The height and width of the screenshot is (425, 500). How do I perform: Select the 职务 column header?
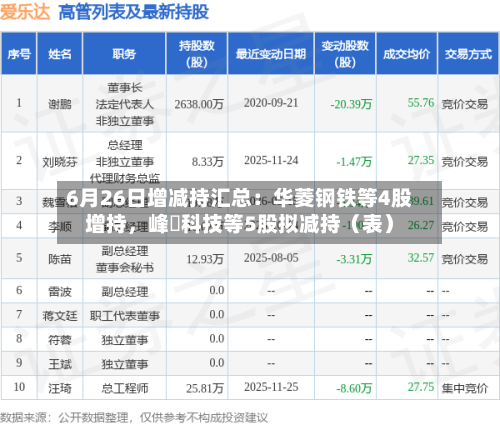click(124, 54)
